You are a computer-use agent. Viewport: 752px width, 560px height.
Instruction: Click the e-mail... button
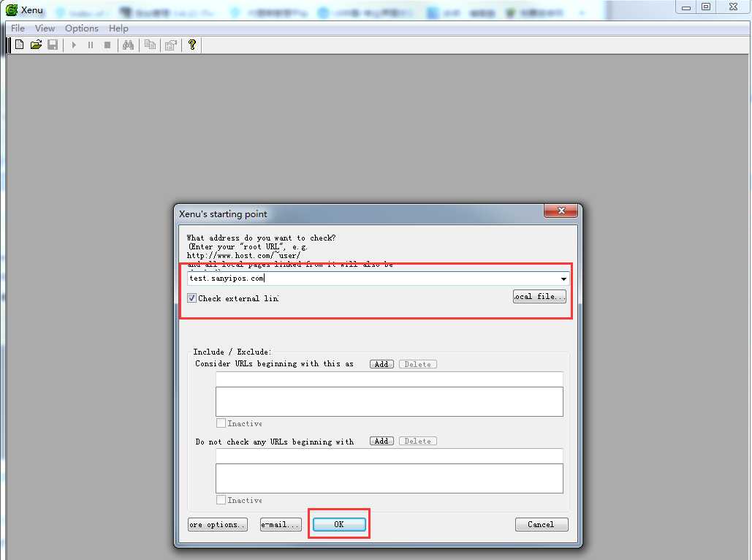(281, 524)
